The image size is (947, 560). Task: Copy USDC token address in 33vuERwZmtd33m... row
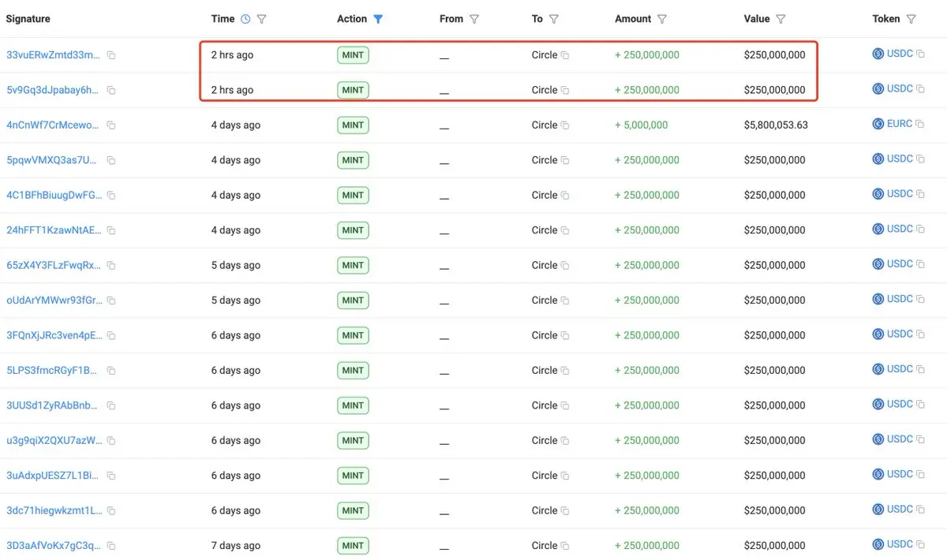pos(920,54)
